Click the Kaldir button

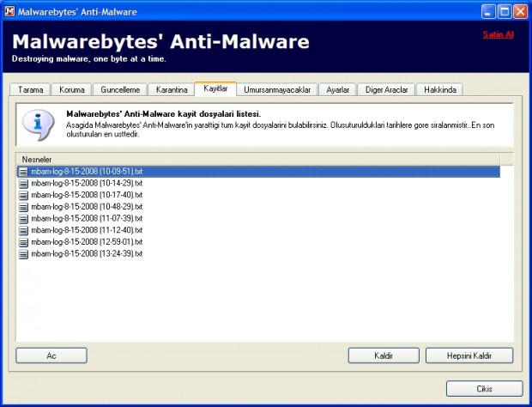[384, 355]
